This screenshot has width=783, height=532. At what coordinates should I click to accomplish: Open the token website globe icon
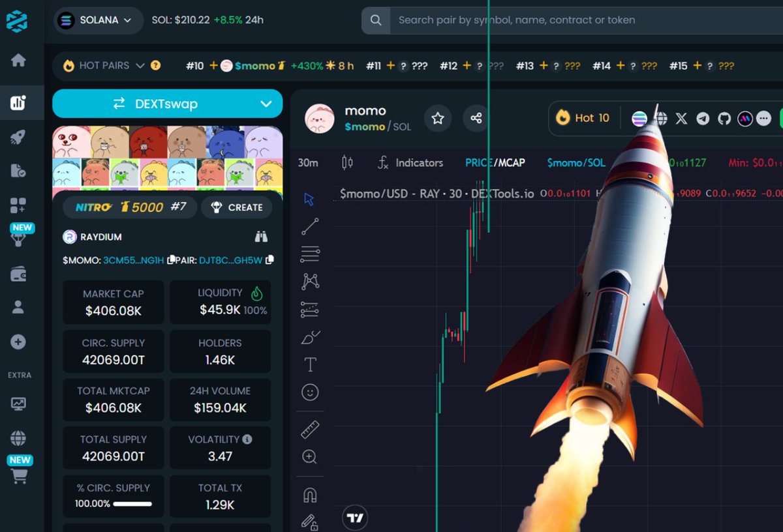click(x=661, y=119)
